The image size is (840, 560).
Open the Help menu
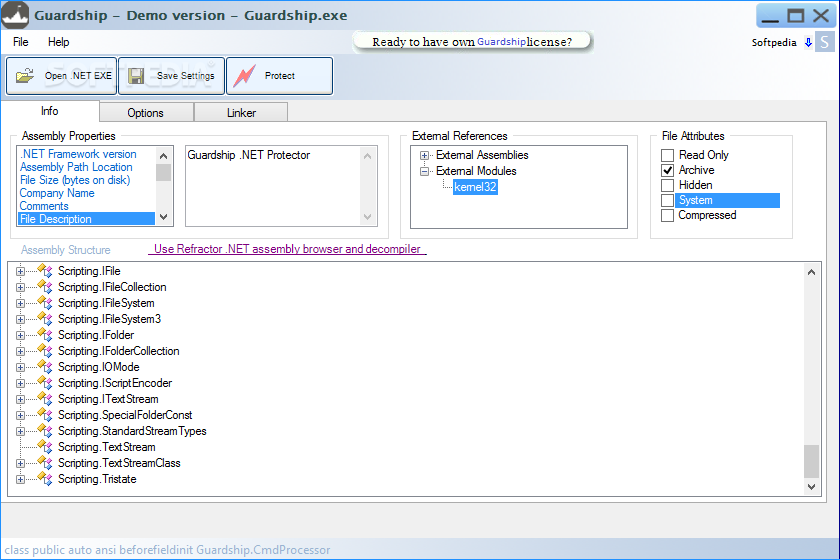pyautogui.click(x=58, y=42)
